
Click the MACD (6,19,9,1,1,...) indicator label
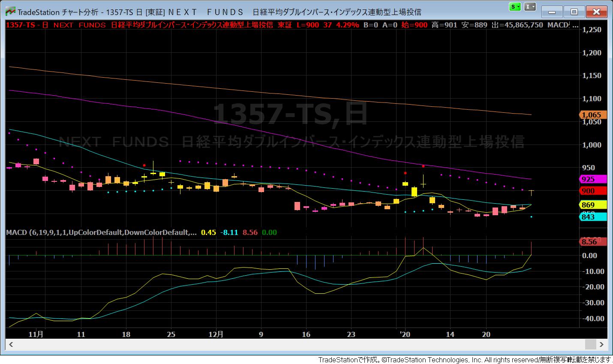coord(102,232)
